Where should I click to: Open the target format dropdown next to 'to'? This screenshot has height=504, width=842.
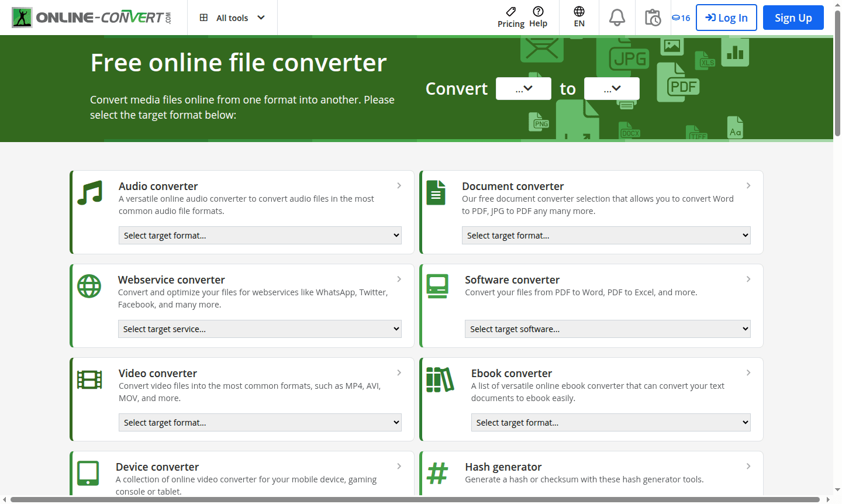[x=612, y=88]
